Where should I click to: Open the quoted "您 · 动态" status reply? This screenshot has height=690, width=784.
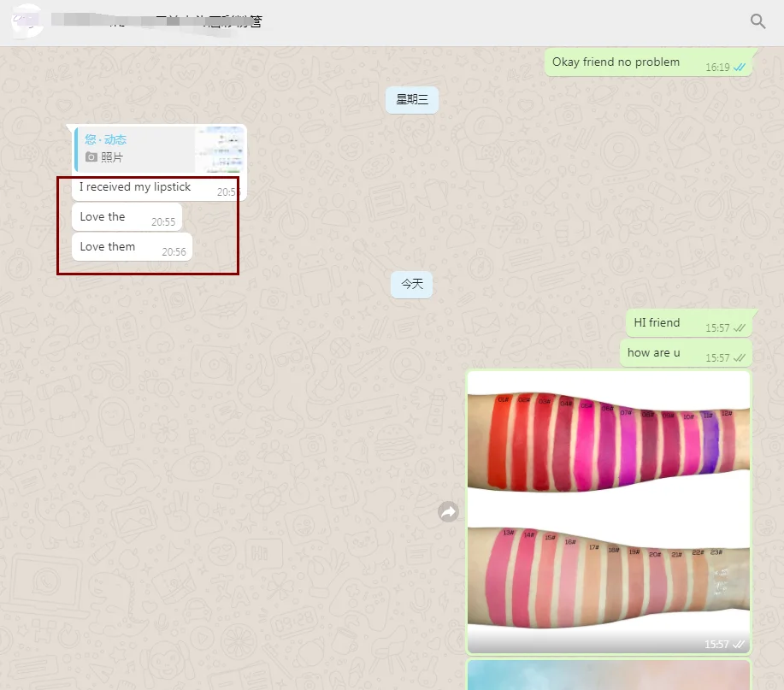[135, 148]
